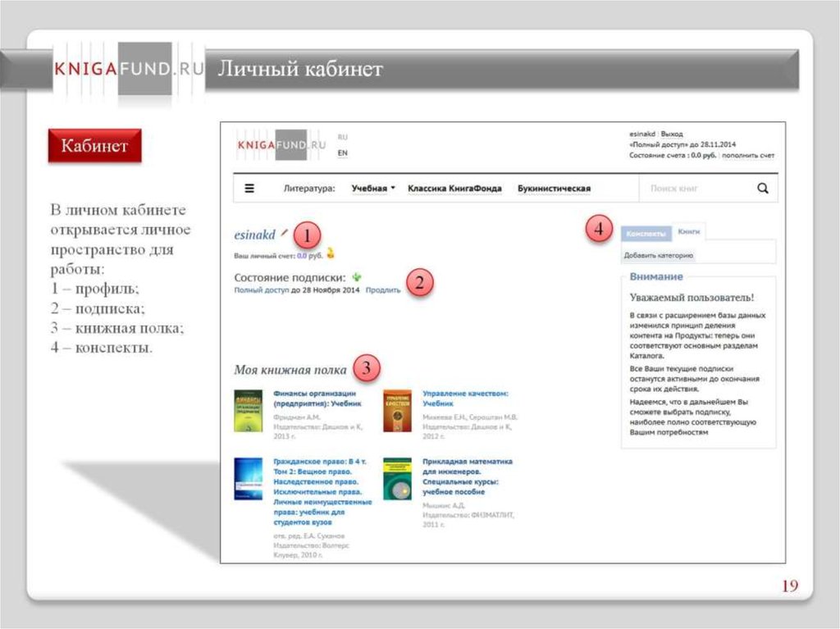Click the search magnifier icon

pyautogui.click(x=763, y=188)
